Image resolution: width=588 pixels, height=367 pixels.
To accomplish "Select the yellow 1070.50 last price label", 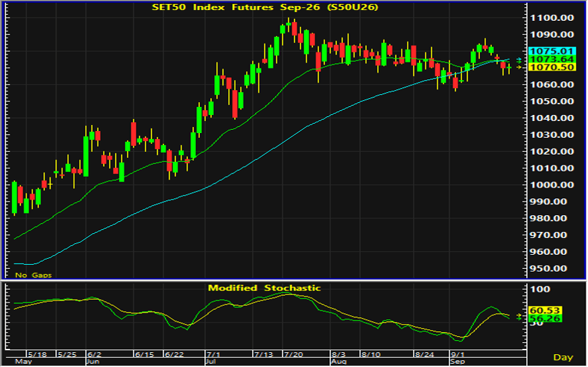I will [552, 67].
